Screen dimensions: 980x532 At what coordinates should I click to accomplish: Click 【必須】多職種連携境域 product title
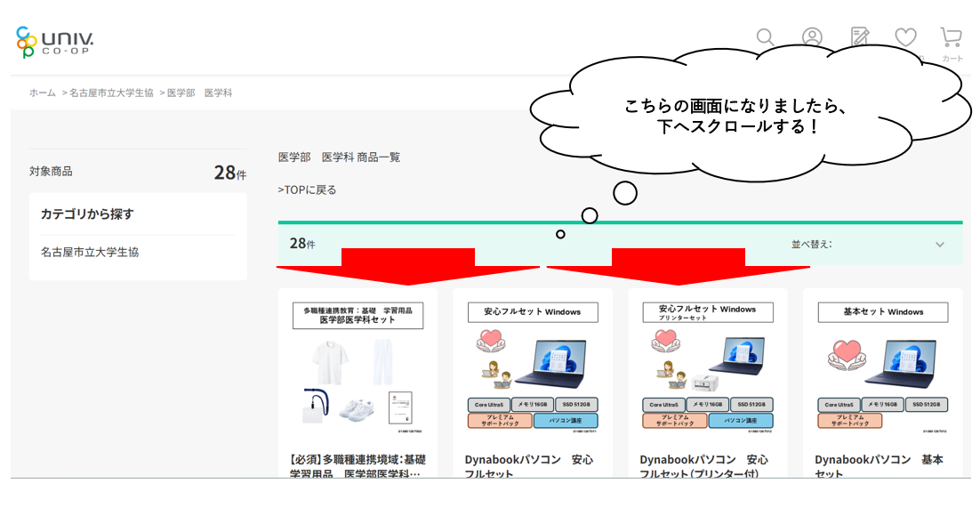[357, 466]
